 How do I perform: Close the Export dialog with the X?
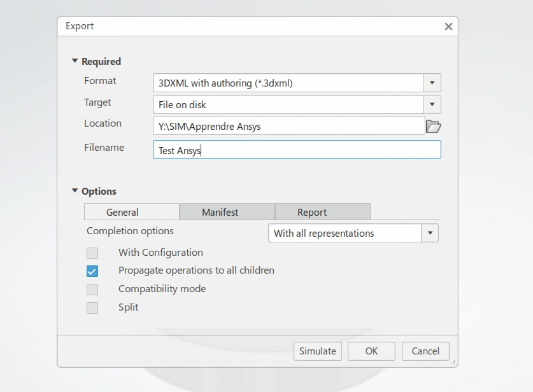448,27
